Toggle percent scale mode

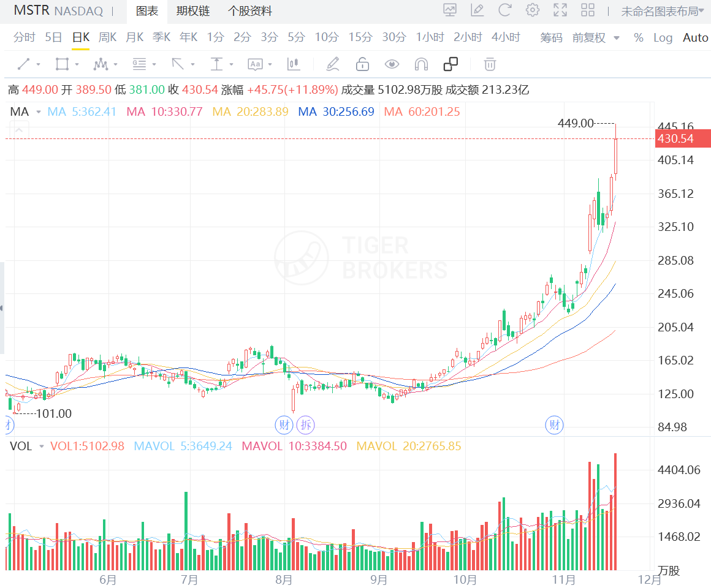click(639, 37)
